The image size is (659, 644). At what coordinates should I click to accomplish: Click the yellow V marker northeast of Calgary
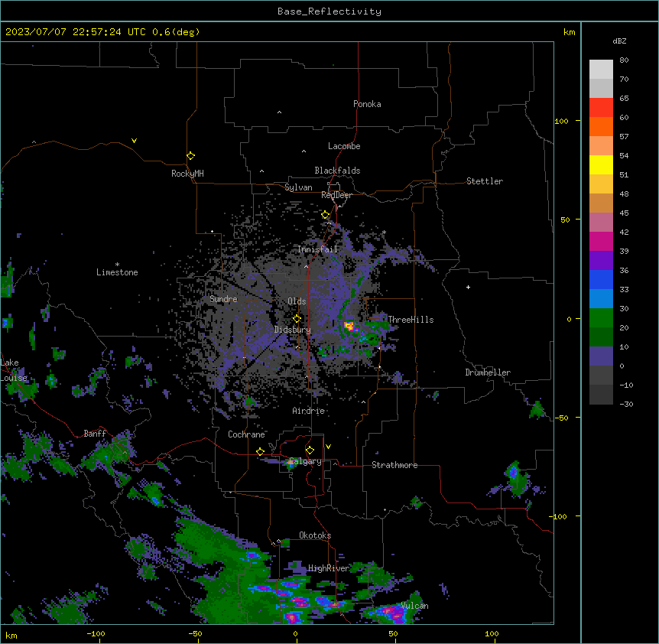pos(328,447)
